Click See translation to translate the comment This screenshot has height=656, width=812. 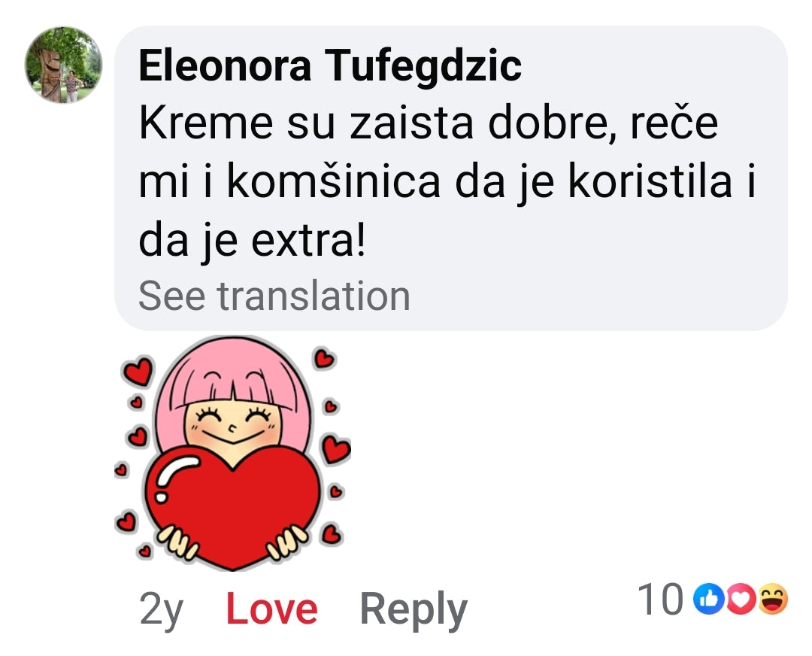275,295
